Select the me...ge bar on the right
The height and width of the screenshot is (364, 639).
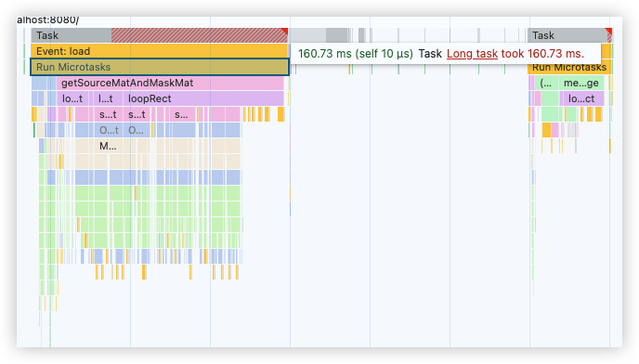(581, 84)
